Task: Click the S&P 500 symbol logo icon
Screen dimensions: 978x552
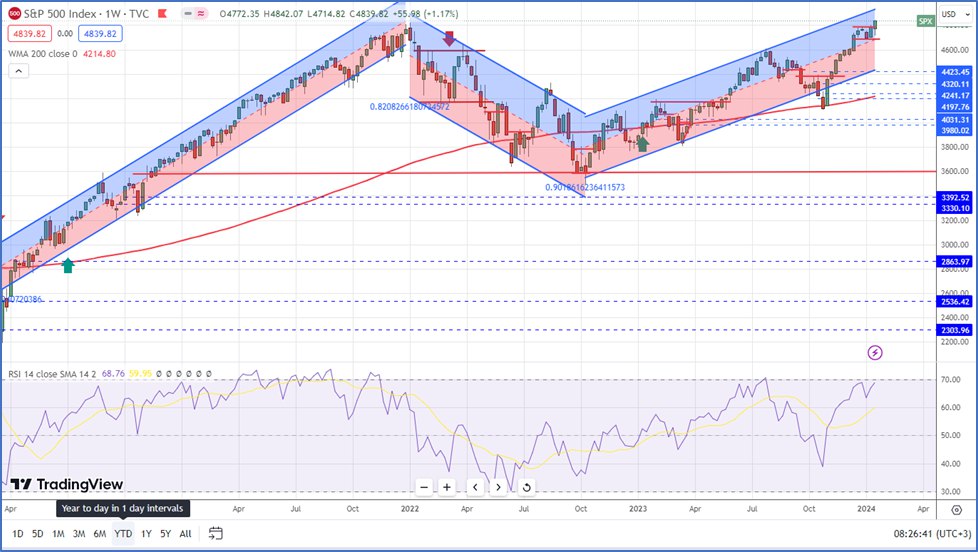Action: pyautogui.click(x=14, y=14)
